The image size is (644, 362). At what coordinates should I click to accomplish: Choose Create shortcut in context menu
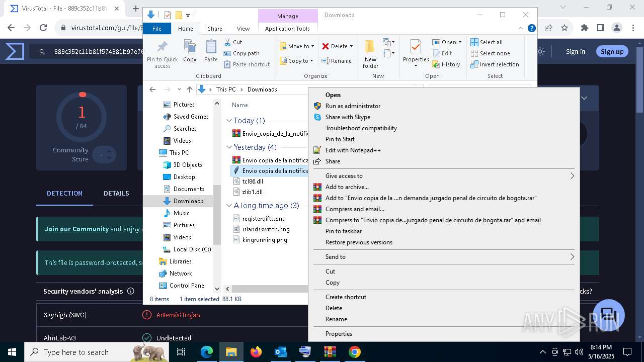tap(346, 297)
